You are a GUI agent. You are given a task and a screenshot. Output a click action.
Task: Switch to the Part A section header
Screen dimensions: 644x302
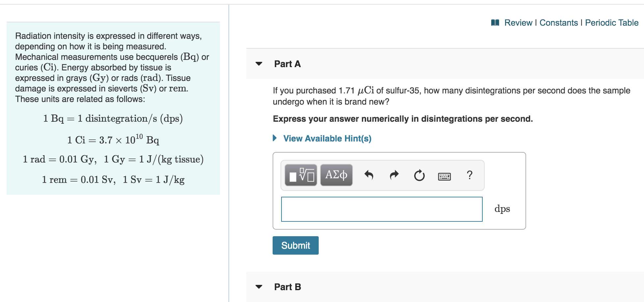tap(287, 64)
